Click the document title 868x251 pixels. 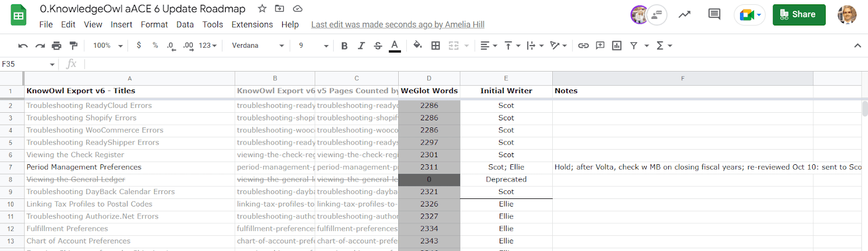143,9
